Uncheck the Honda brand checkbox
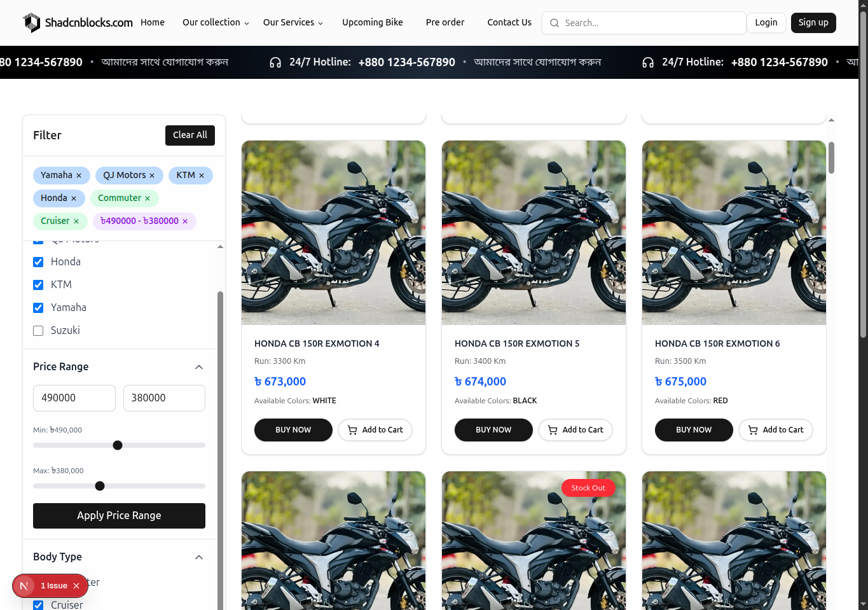This screenshot has height=610, width=868. 38,262
